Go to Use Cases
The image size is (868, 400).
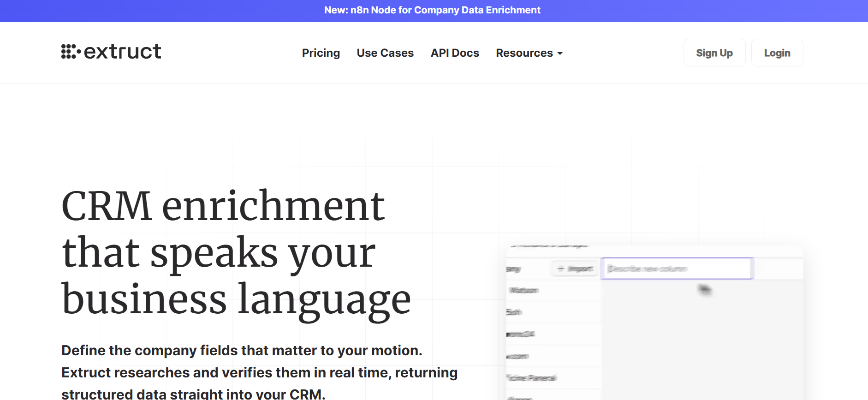click(x=385, y=53)
